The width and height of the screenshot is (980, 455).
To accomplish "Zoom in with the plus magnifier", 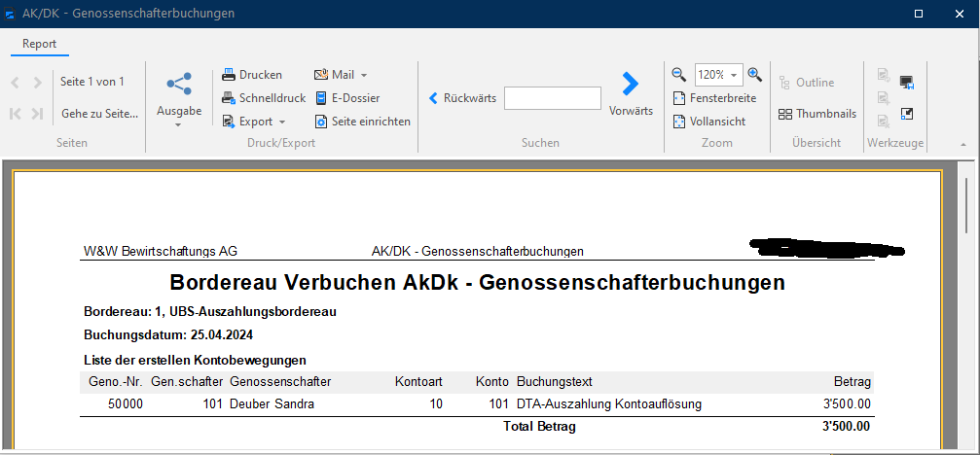I will 755,75.
